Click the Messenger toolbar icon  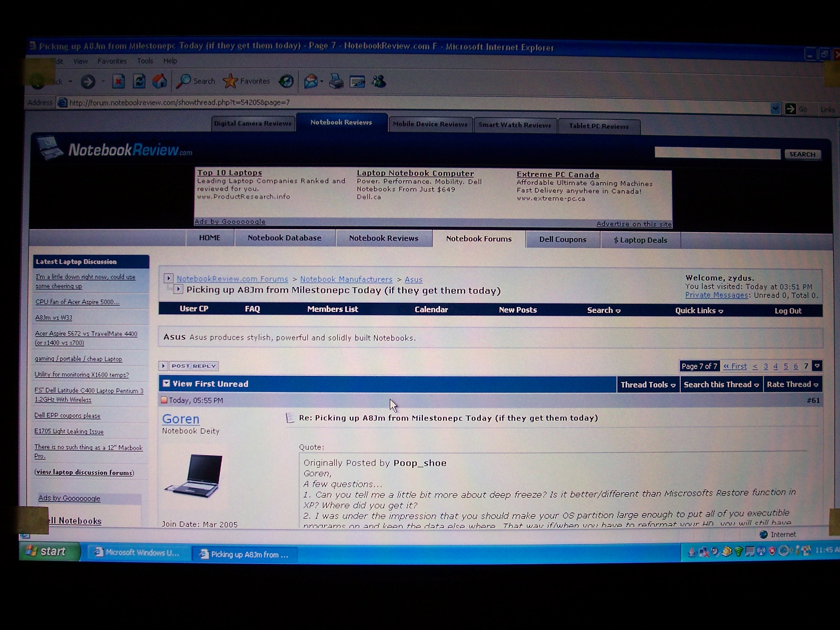[x=379, y=81]
